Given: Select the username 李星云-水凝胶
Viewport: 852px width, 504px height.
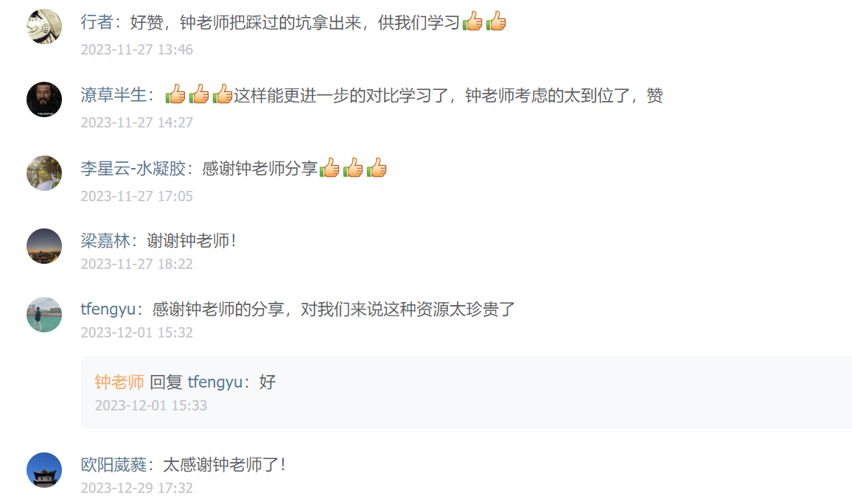Looking at the screenshot, I should (x=133, y=168).
